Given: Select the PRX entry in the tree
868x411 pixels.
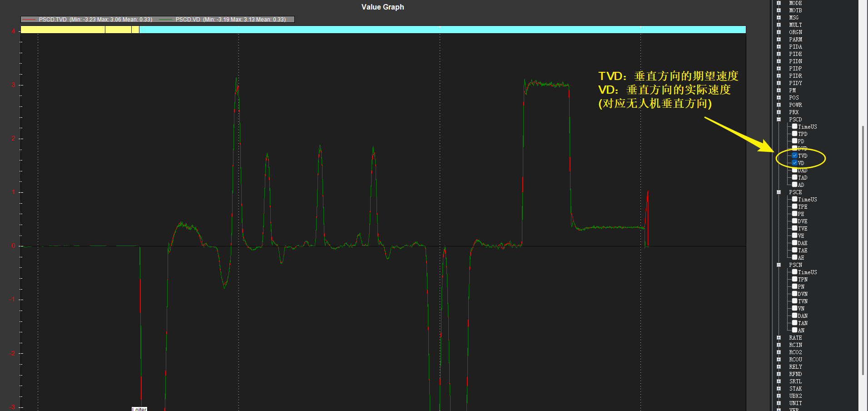Looking at the screenshot, I should (x=794, y=112).
